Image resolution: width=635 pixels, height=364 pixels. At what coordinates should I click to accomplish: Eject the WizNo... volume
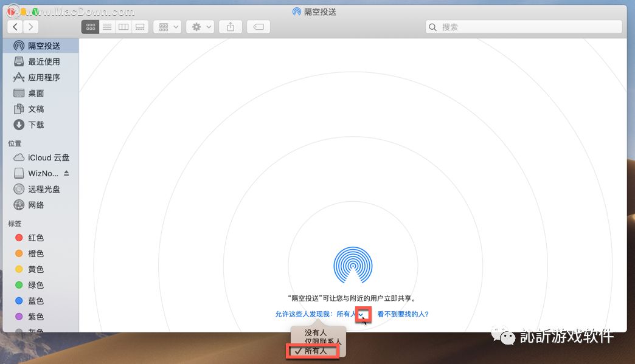point(66,173)
